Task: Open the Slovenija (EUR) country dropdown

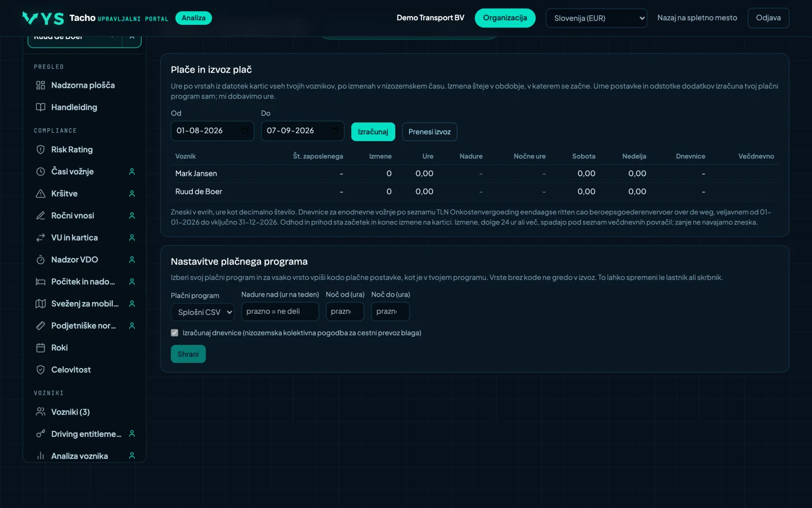Action: tap(596, 18)
